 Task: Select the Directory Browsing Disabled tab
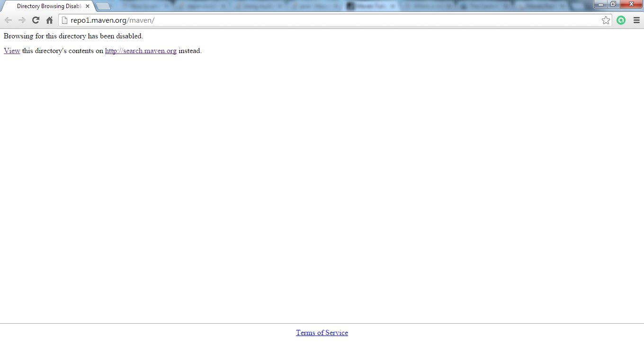[x=47, y=7]
